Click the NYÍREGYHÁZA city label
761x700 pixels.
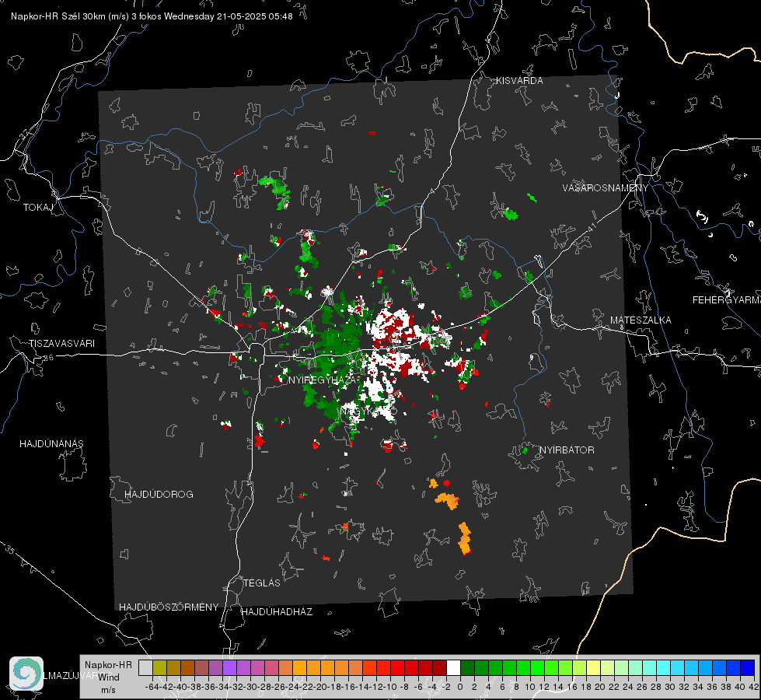tap(324, 380)
